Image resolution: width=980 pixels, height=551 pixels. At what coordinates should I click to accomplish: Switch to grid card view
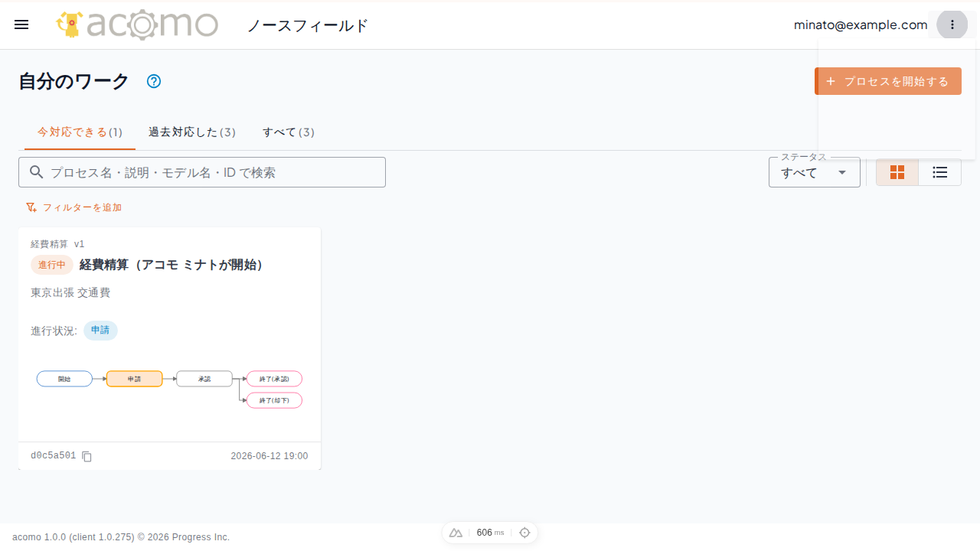[x=897, y=172]
